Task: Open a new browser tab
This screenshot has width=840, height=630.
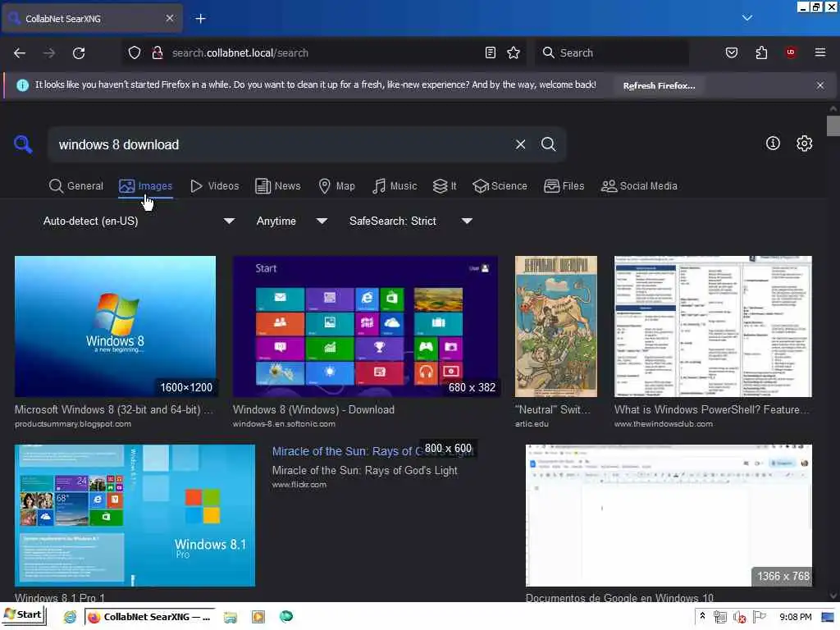Action: coord(200,19)
